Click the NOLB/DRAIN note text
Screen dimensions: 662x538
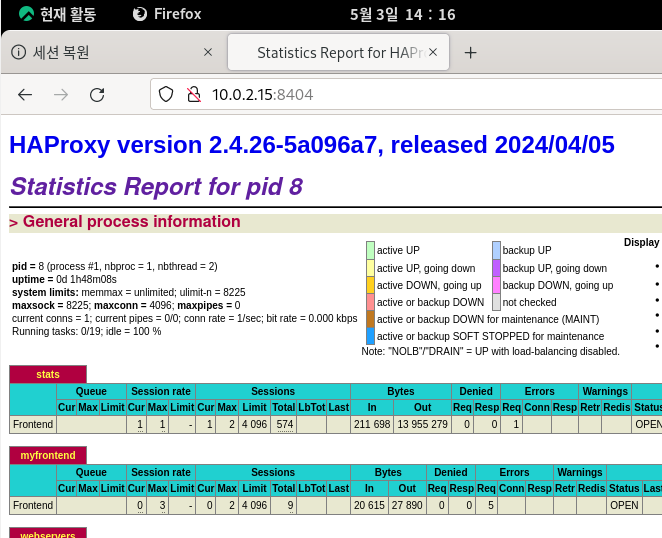(x=490, y=351)
